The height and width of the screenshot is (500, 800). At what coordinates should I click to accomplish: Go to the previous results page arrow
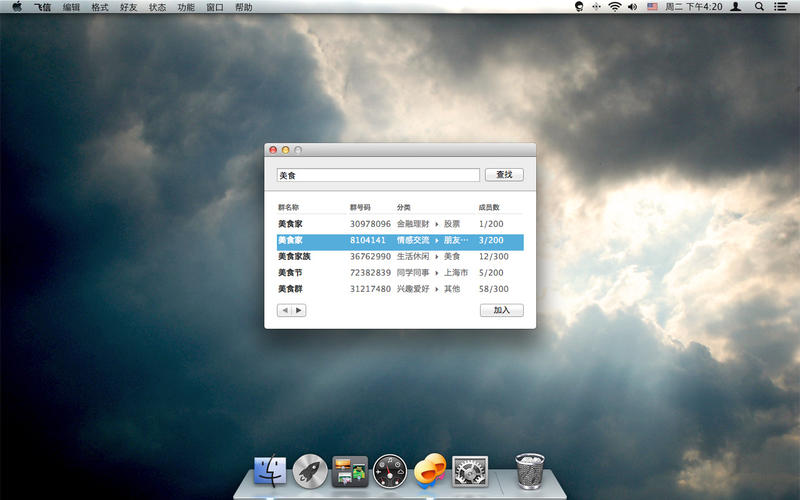[x=285, y=311]
